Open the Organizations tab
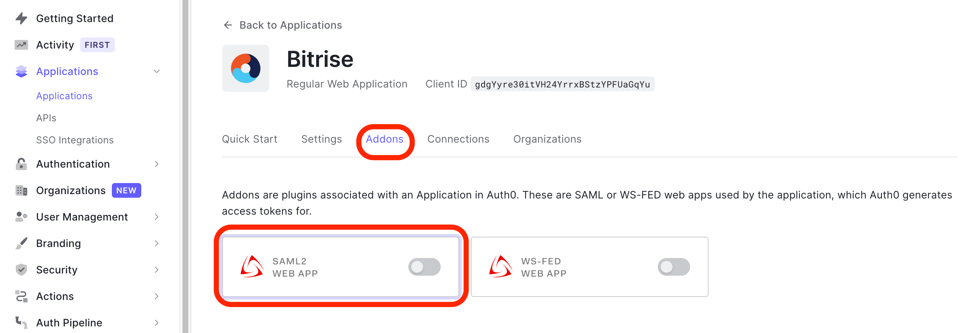Image resolution: width=980 pixels, height=333 pixels. tap(547, 139)
